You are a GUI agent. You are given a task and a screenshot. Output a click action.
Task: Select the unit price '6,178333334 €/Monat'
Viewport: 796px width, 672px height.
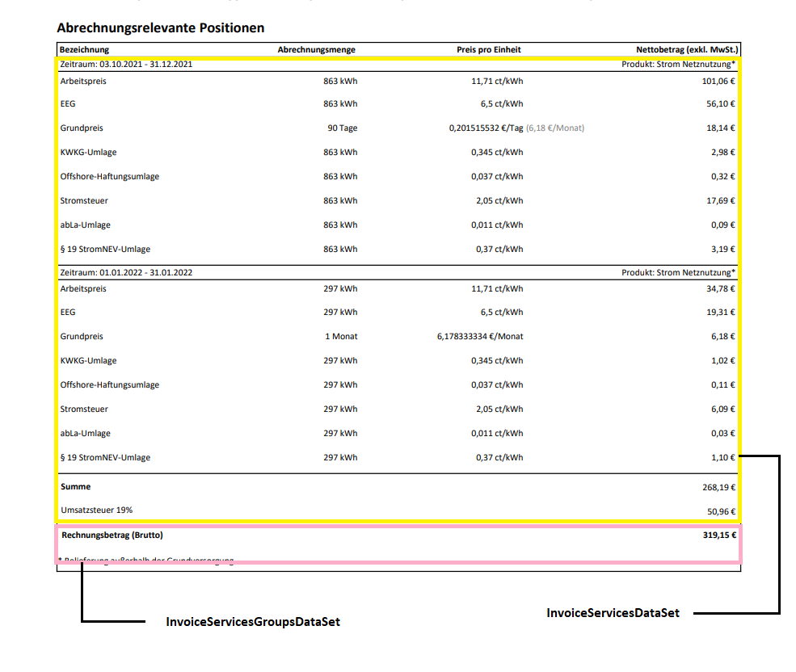click(x=480, y=337)
